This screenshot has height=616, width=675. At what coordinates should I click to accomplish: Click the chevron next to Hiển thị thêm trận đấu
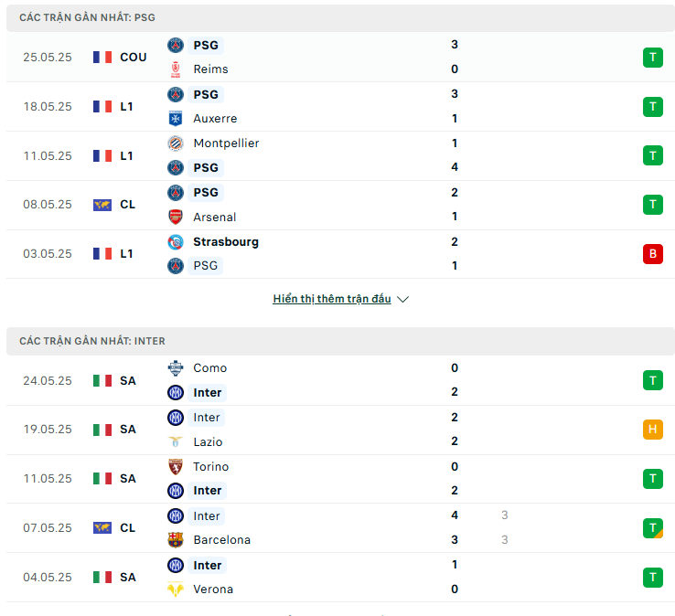click(x=402, y=299)
